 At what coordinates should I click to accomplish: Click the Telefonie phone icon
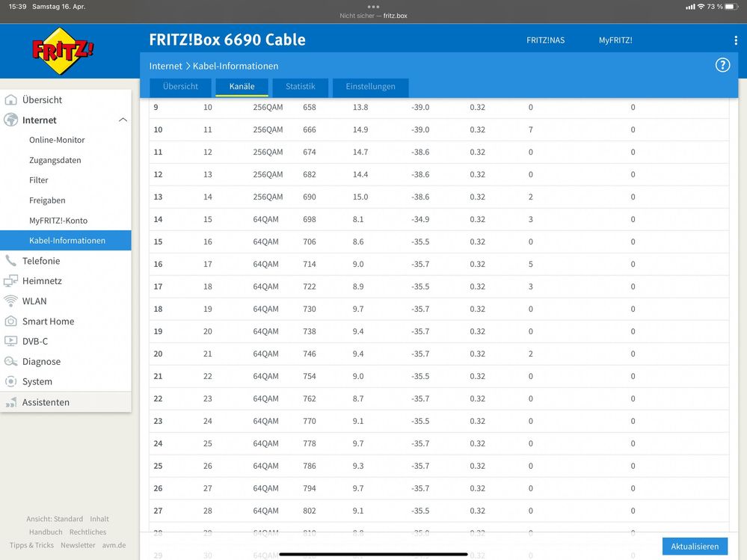pos(10,260)
